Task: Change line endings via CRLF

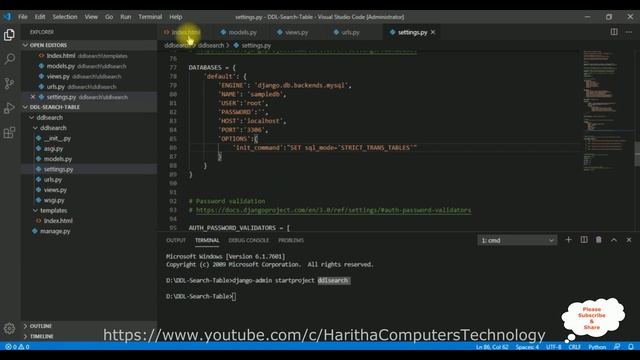Action: (574, 347)
